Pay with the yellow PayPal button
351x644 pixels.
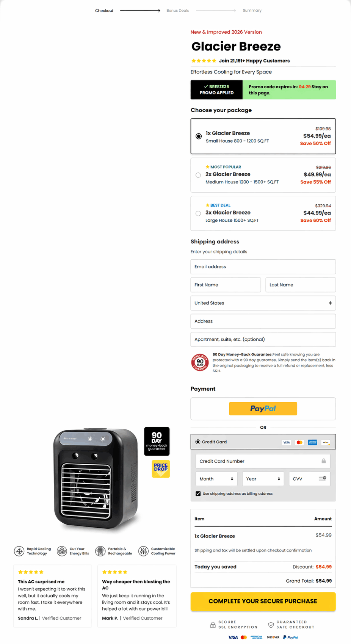[263, 409]
